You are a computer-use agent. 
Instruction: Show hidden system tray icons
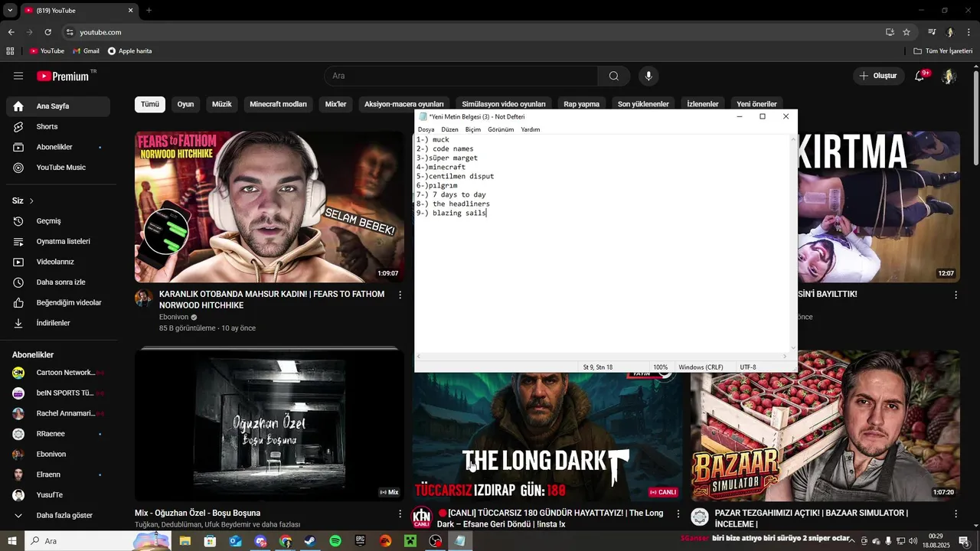[x=852, y=541]
